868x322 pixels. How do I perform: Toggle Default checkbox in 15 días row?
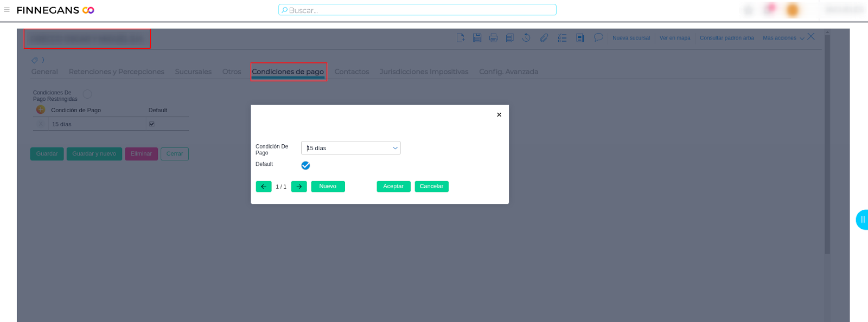(152, 124)
